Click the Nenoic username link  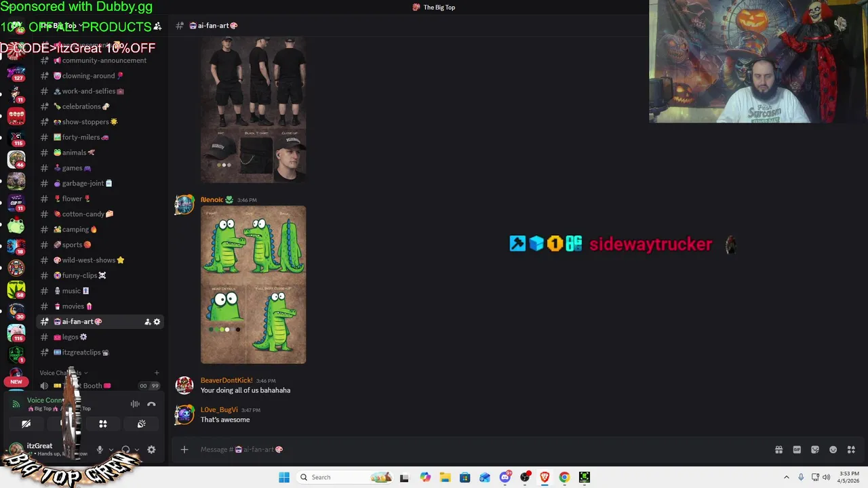click(x=212, y=200)
